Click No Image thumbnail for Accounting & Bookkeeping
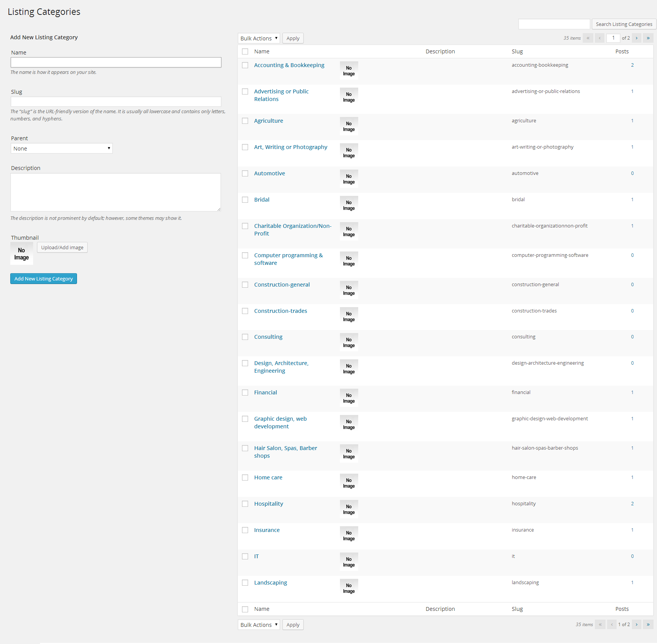Screen dimensions: 657x644 coord(349,71)
